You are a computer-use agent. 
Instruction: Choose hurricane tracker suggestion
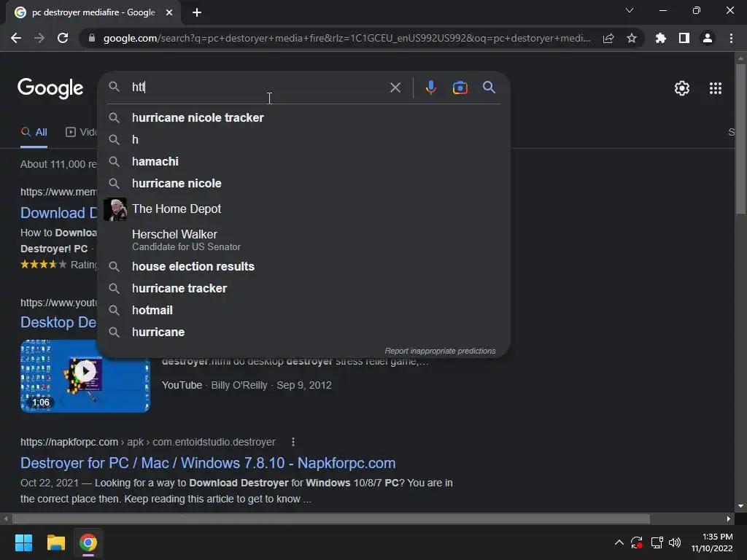coord(303,288)
